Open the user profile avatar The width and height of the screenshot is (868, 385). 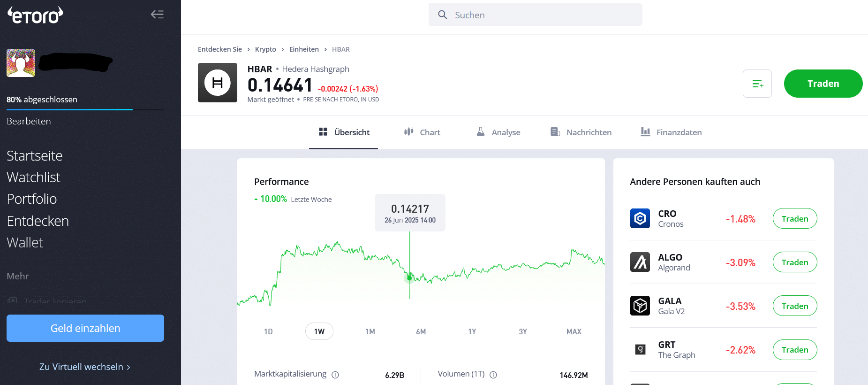click(x=21, y=63)
